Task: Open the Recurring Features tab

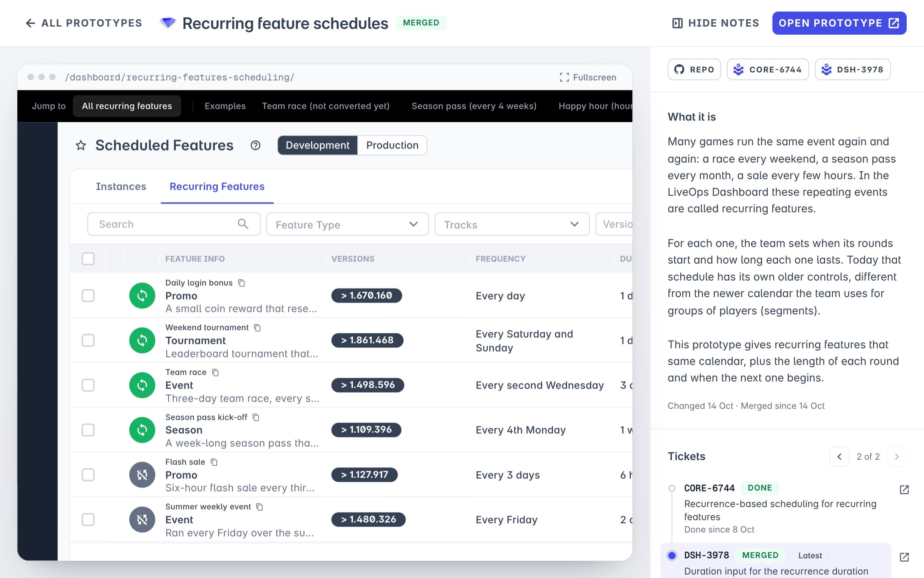Action: [217, 187]
